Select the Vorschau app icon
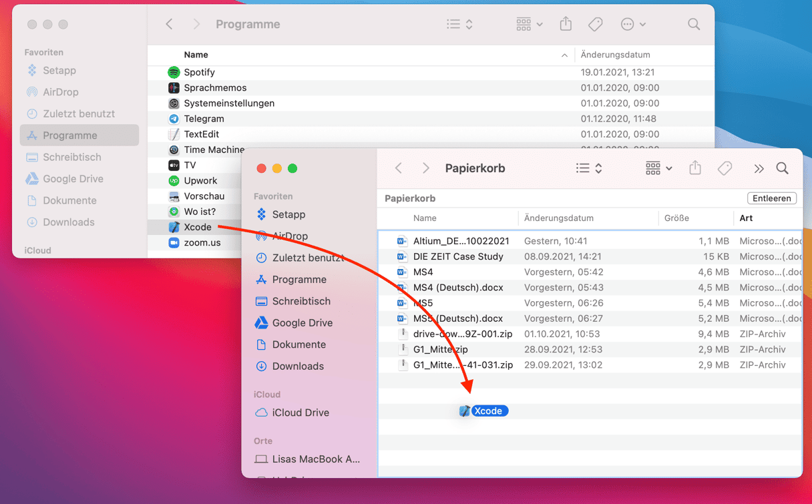The height and width of the screenshot is (504, 812). coord(174,196)
